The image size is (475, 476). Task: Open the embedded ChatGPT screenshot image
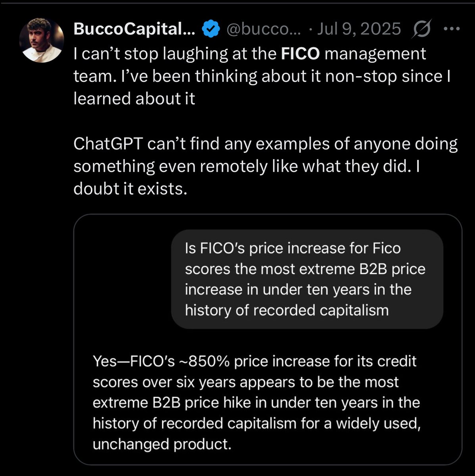click(x=268, y=340)
